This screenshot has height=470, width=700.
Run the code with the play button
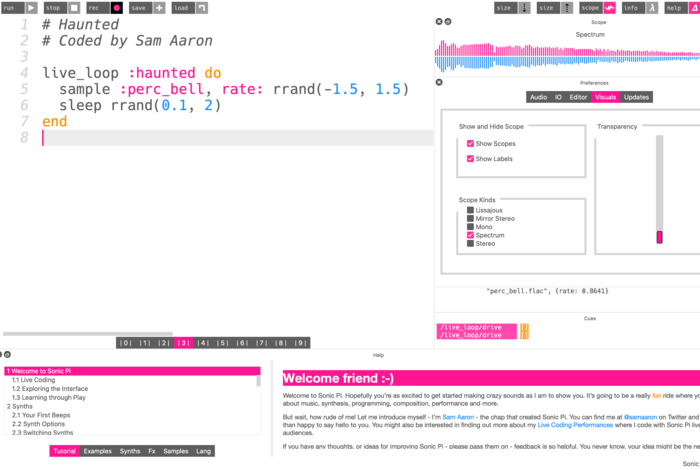pyautogui.click(x=19, y=8)
